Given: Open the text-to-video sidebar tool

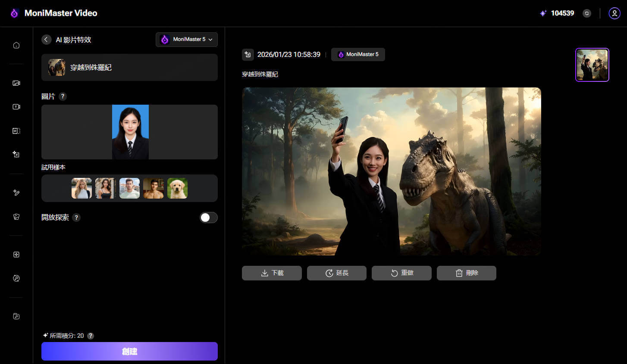Looking at the screenshot, I should coord(16,107).
